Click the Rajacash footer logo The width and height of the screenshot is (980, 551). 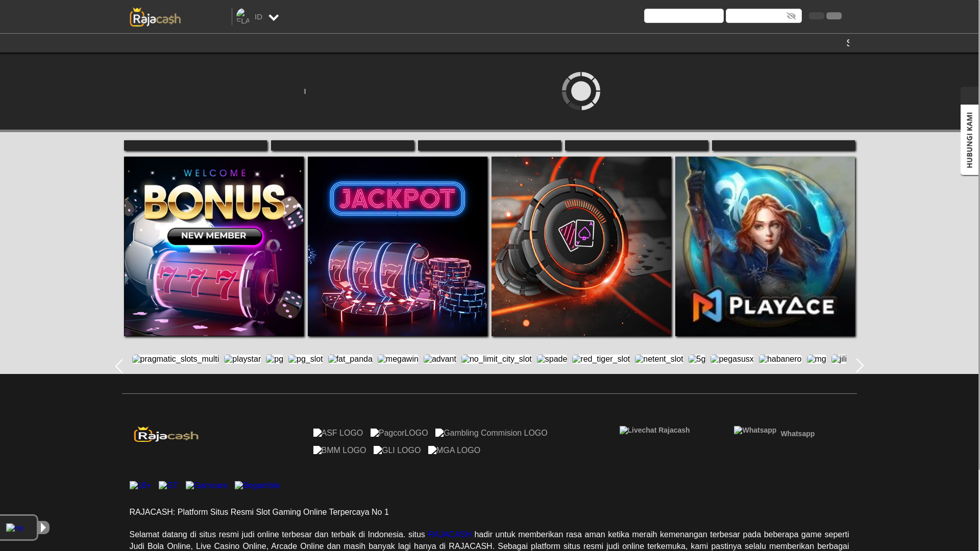click(x=166, y=434)
